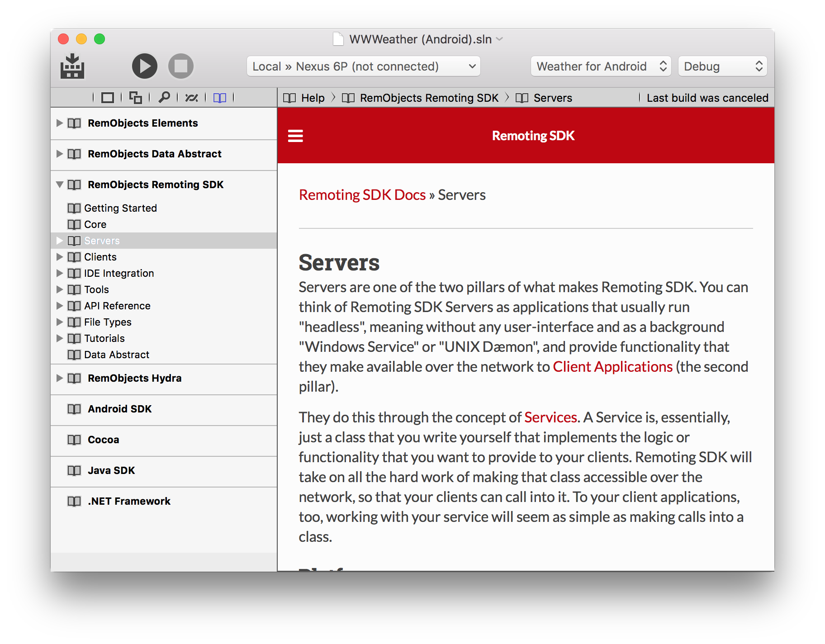Click the book icon before Help breadcrumb
Image resolution: width=825 pixels, height=644 pixels.
[x=289, y=98]
